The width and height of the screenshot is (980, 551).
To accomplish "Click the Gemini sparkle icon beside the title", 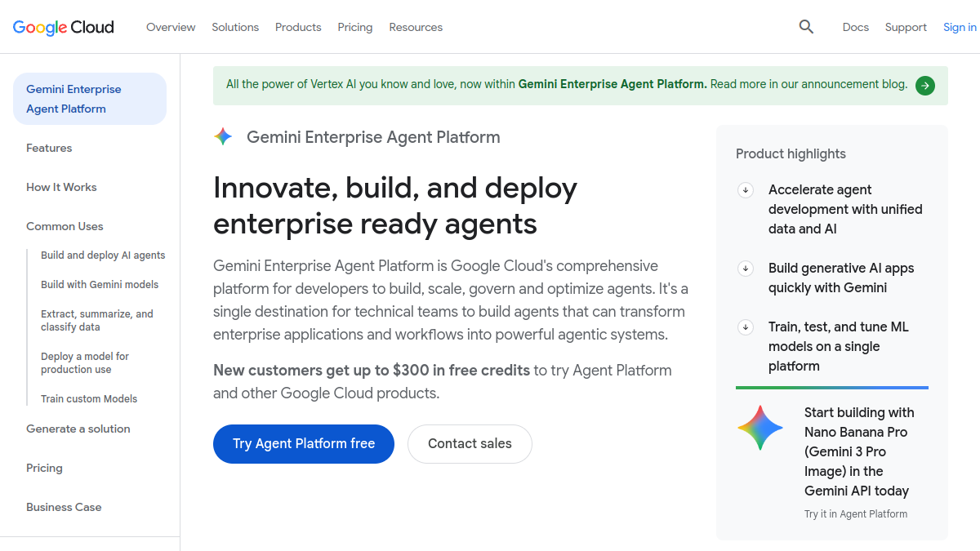I will [223, 137].
